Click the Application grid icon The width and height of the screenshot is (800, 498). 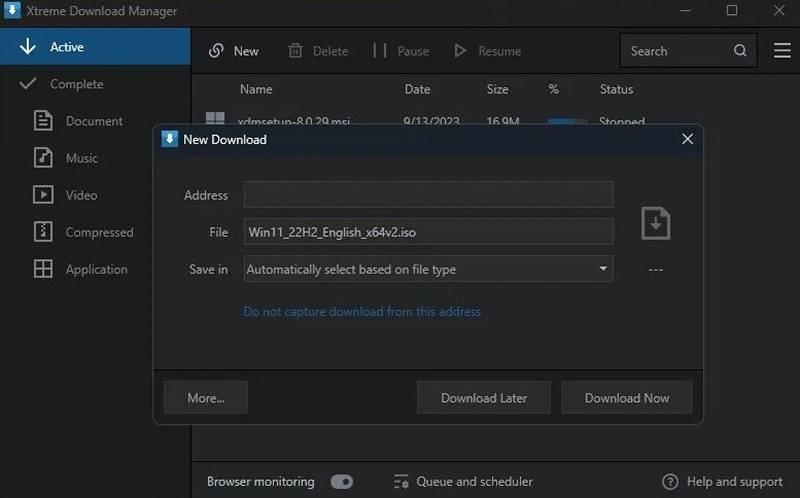click(x=43, y=268)
